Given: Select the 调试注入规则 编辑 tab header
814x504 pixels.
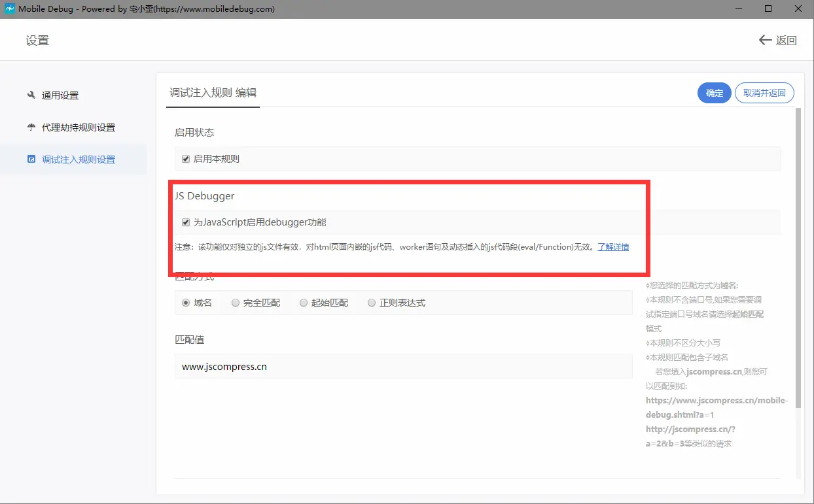Looking at the screenshot, I should [x=213, y=93].
